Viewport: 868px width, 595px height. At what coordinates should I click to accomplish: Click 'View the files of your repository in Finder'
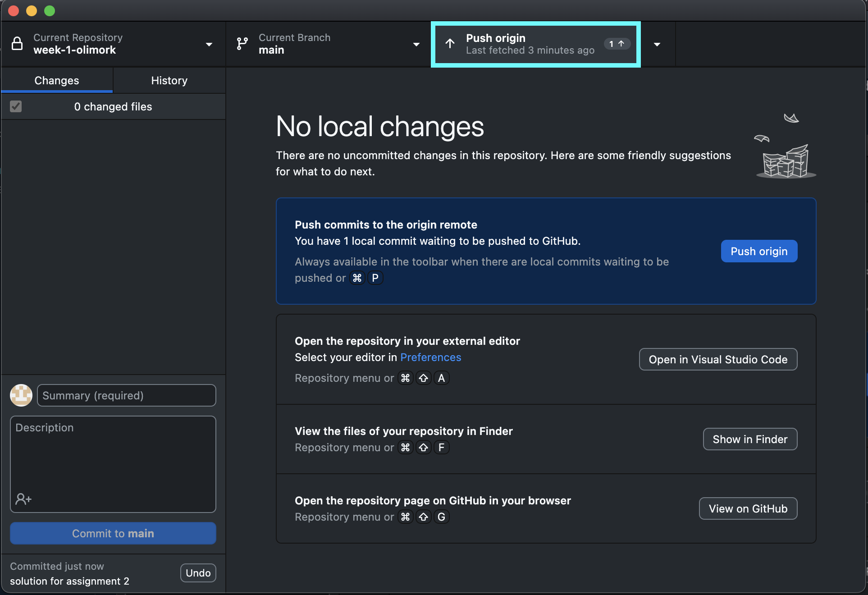click(404, 431)
